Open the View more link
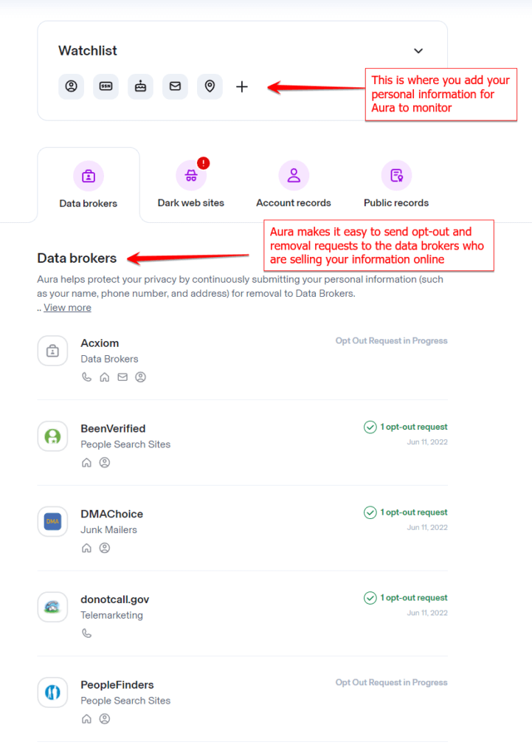 click(67, 307)
